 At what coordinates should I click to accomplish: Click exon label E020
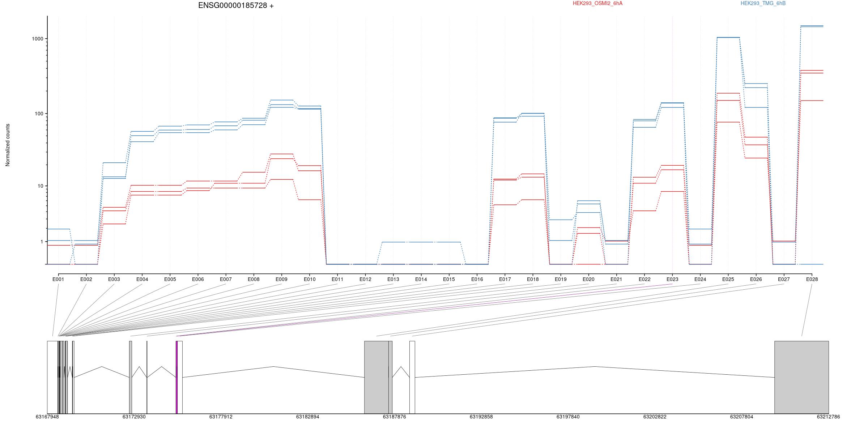(588, 279)
